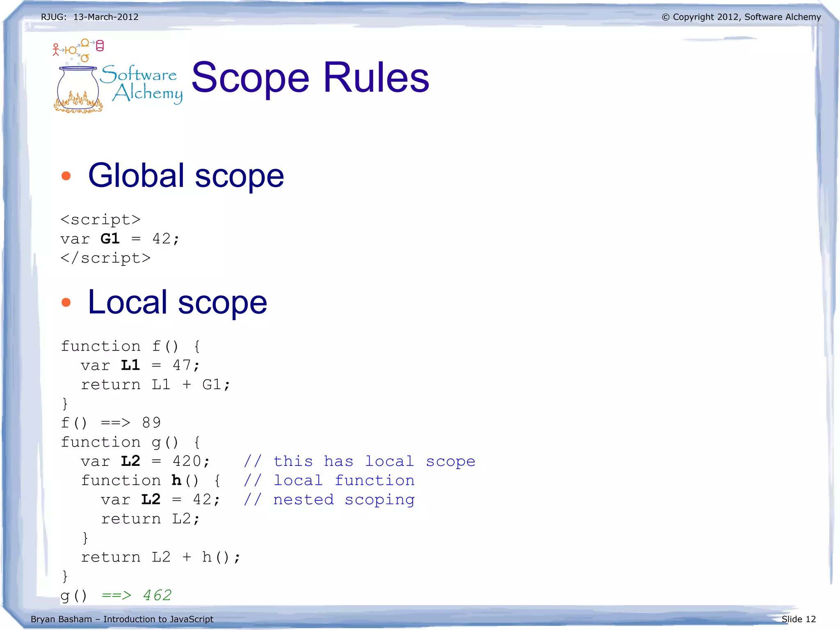Click the 'Scope Rules' slide title

pyautogui.click(x=310, y=77)
